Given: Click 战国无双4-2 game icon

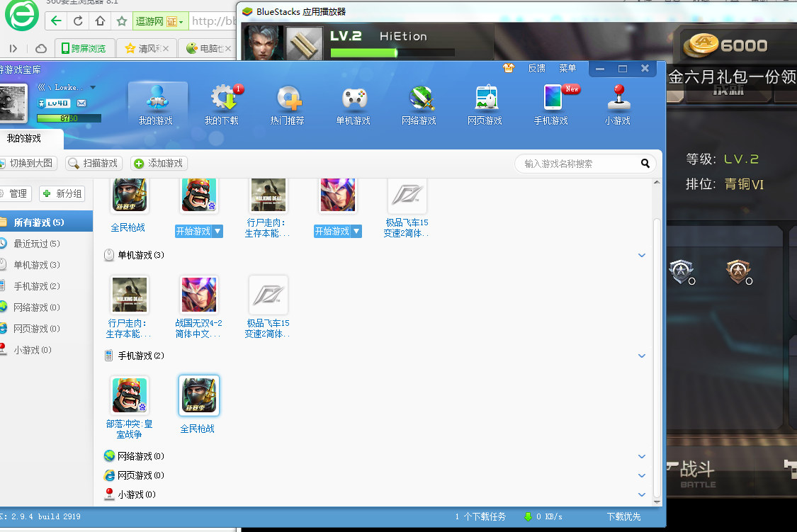Looking at the screenshot, I should tap(199, 295).
